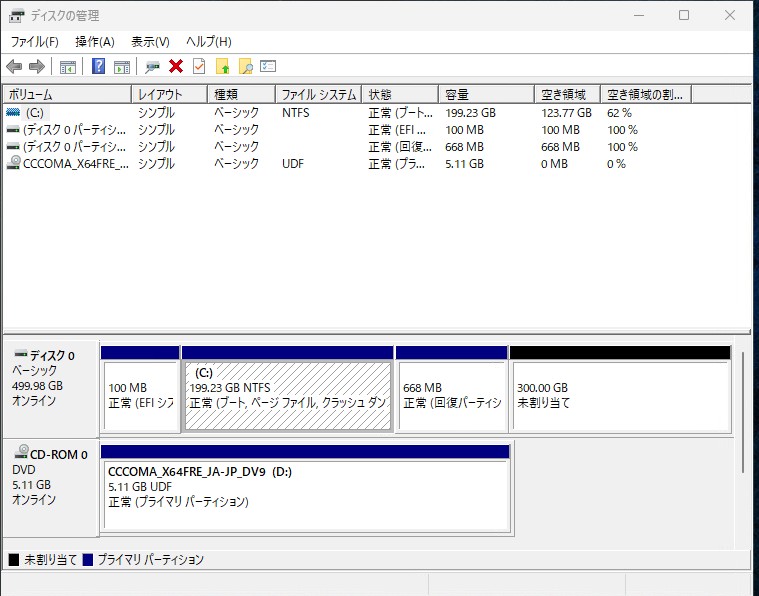The height and width of the screenshot is (596, 759).
Task: Toggle the action pane toolbar icon
Action: pyautogui.click(x=122, y=66)
